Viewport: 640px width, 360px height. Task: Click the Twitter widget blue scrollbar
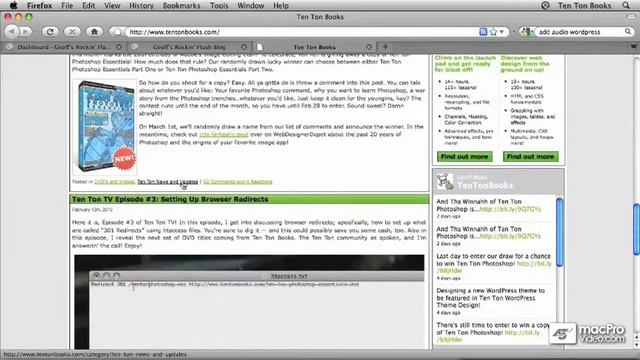click(x=560, y=232)
